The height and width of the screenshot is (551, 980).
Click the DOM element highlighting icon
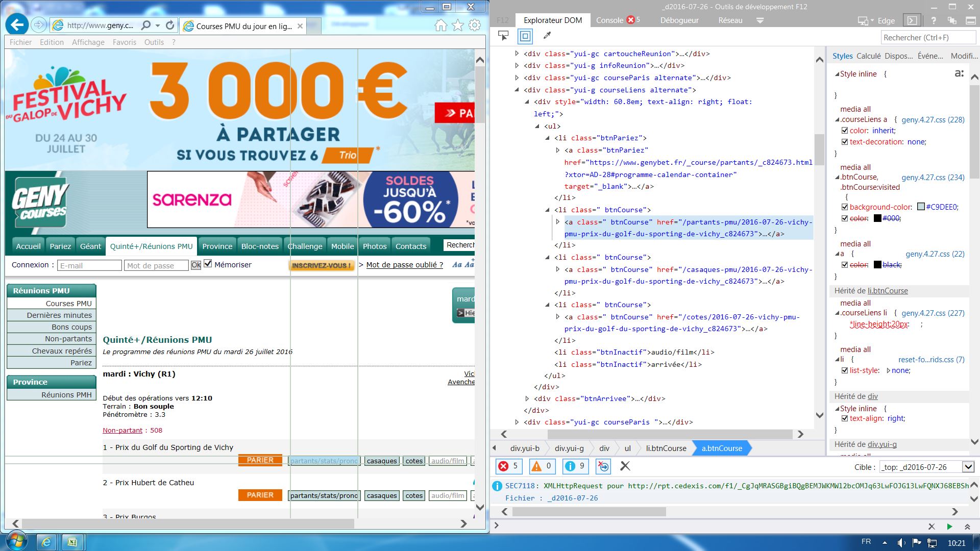click(524, 36)
